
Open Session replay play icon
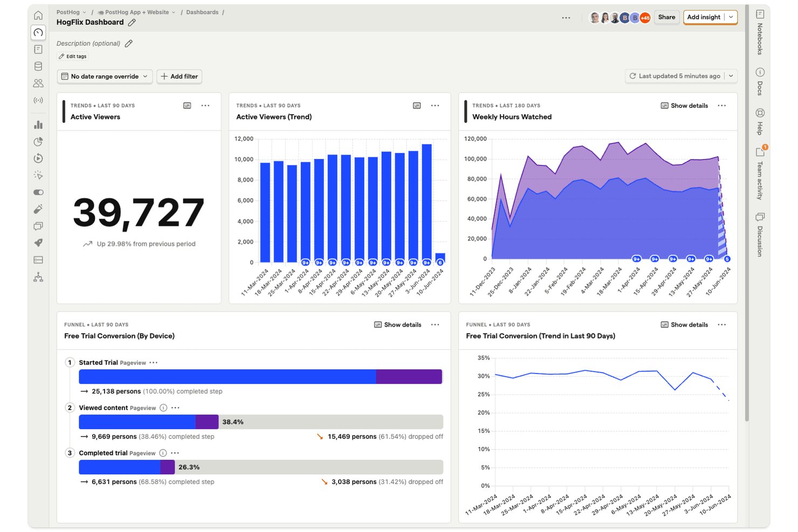(x=38, y=158)
